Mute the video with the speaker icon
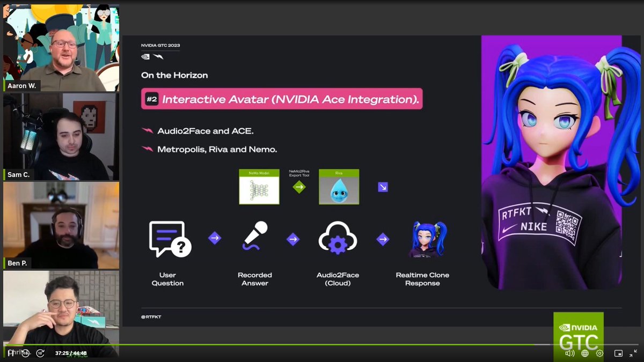Screen dimensions: 644x362 (x=570, y=353)
